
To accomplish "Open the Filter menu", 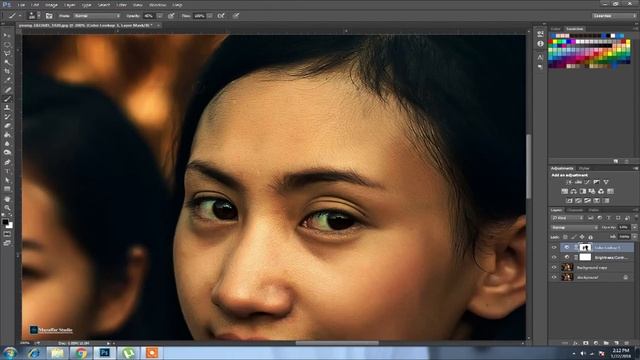I will tap(122, 5).
